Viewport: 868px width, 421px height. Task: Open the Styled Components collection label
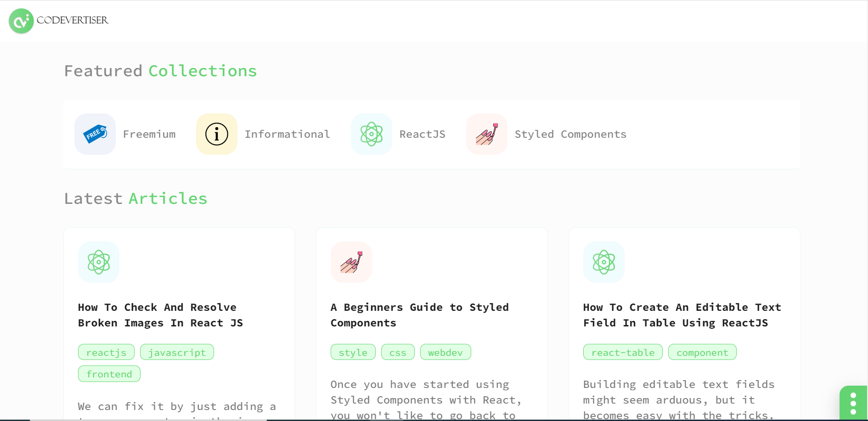click(570, 134)
